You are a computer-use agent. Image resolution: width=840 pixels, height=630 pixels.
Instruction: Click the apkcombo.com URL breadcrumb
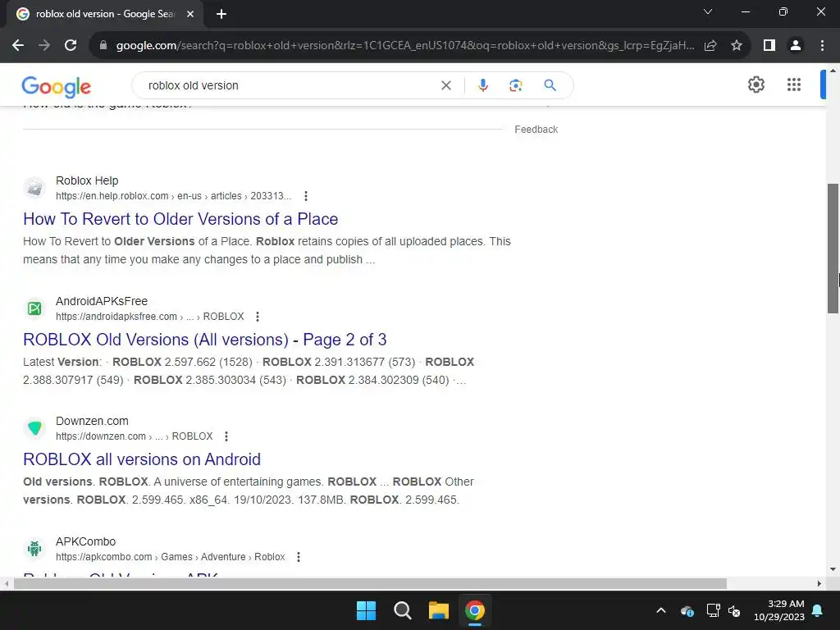[x=171, y=557]
